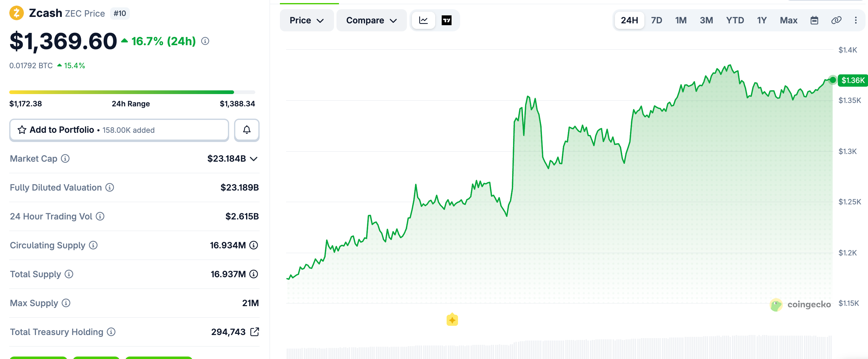Screen dimensions: 868x359
Task: Click the Add to Portfolio button
Action: (x=119, y=130)
